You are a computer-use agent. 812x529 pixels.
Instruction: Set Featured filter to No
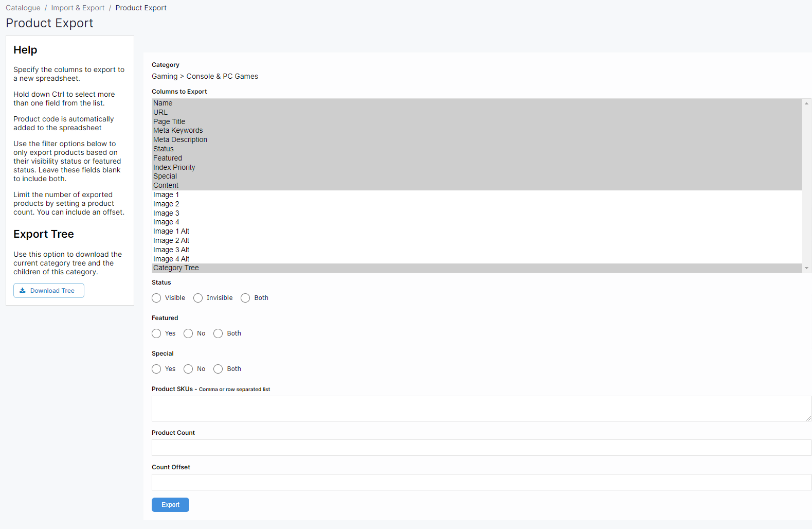click(x=188, y=333)
